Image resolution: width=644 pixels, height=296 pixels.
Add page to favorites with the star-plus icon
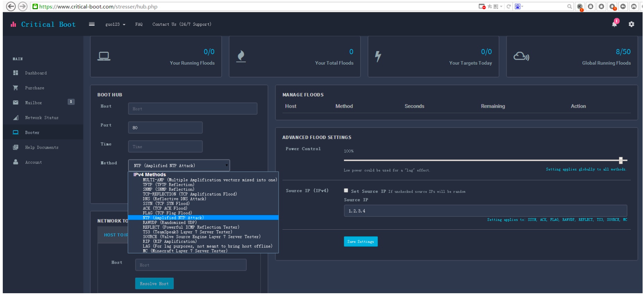point(490,6)
